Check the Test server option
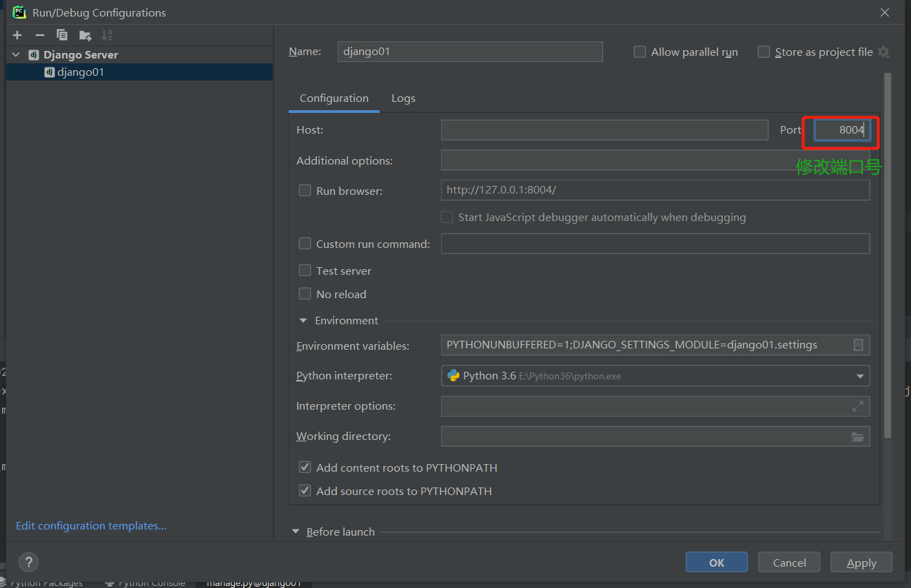This screenshot has width=911, height=588. coord(305,271)
